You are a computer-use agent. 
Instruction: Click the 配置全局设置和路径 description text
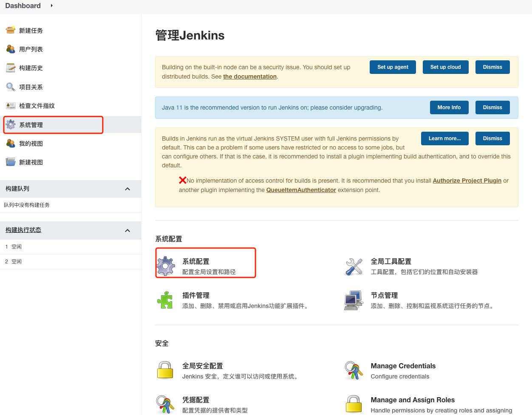click(209, 272)
